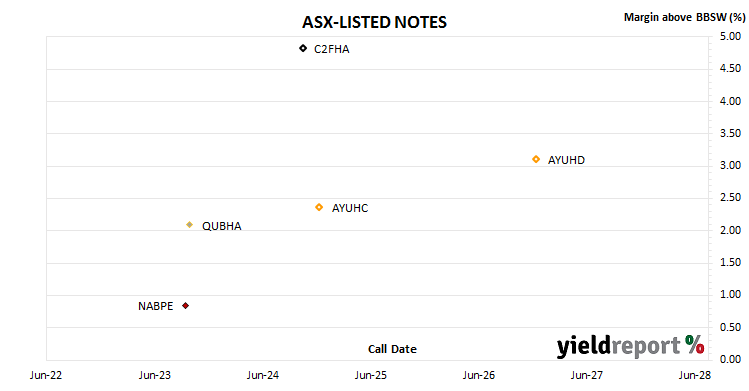Click the ASX-LISTED NOTES chart title

pos(374,22)
